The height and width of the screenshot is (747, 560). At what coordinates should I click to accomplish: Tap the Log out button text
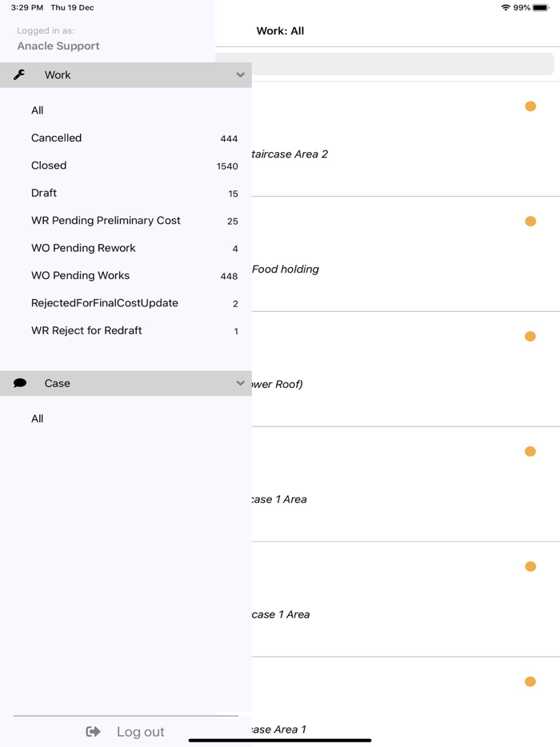click(140, 731)
